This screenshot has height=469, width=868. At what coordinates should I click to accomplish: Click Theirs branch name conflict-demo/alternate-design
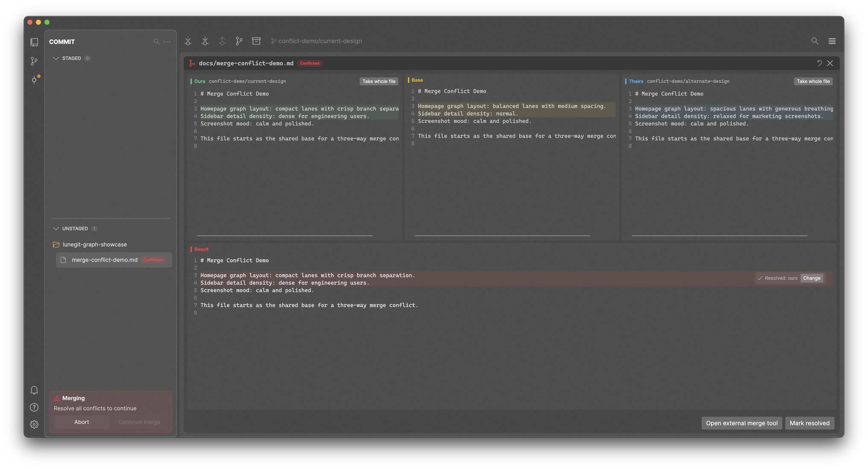pos(688,81)
